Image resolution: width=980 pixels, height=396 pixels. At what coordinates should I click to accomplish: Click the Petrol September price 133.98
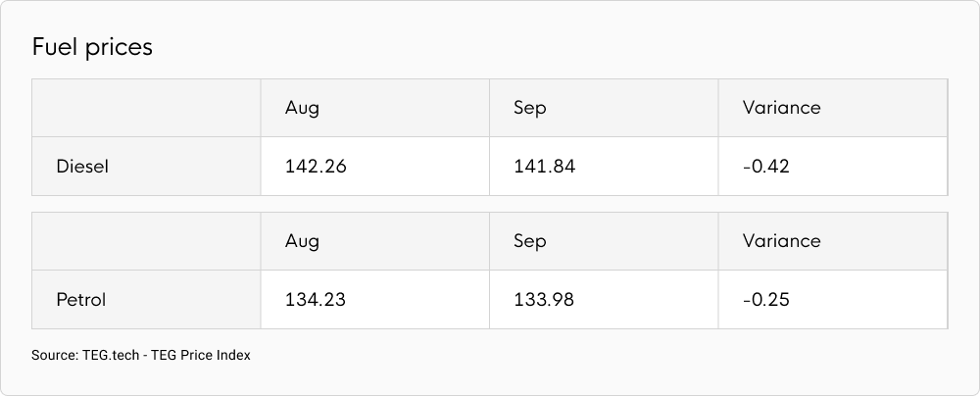[x=544, y=300]
